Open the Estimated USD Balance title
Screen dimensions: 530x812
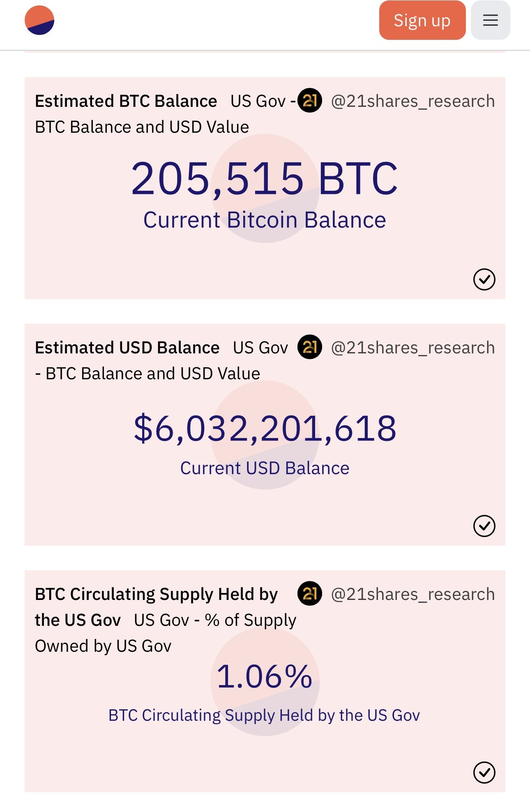pos(127,348)
